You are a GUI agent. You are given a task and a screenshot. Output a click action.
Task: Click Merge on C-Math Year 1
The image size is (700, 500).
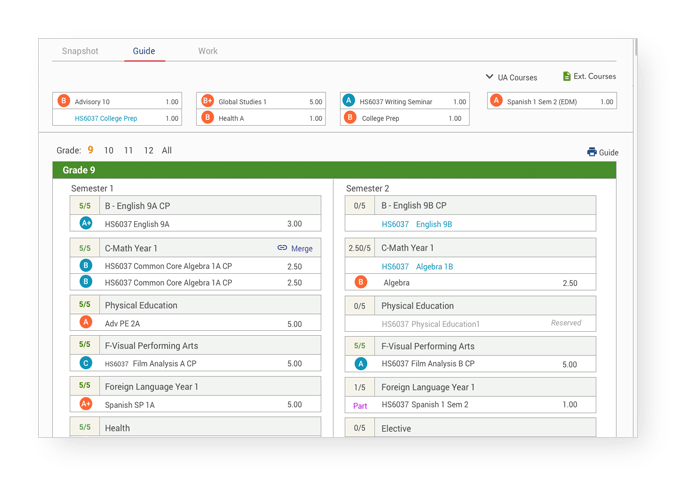tap(302, 249)
